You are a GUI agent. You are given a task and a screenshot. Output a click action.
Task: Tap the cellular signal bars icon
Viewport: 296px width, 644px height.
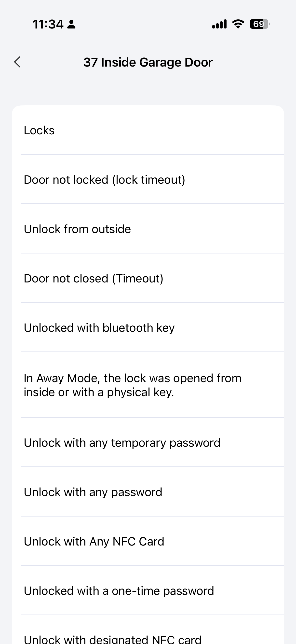(219, 24)
